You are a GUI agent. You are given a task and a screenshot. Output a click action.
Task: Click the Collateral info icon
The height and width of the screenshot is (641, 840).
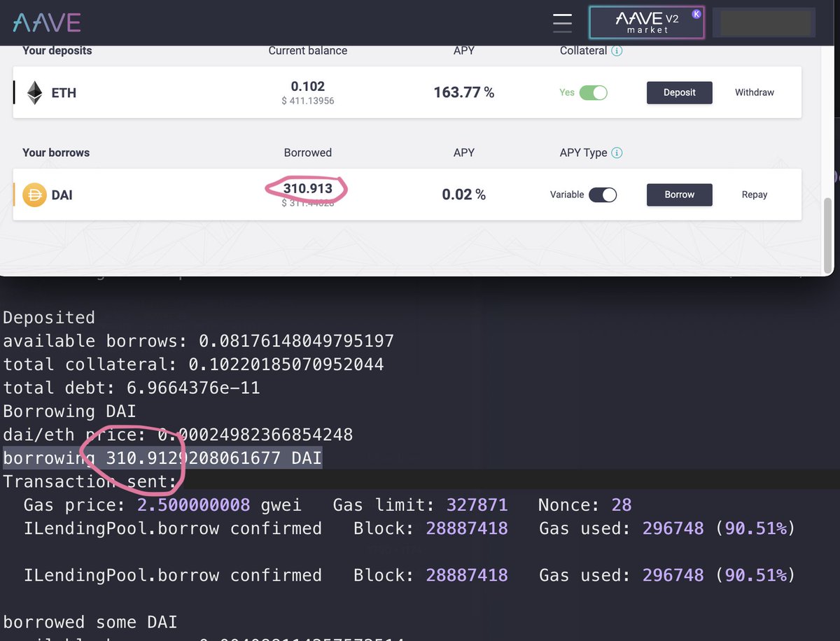click(x=617, y=51)
